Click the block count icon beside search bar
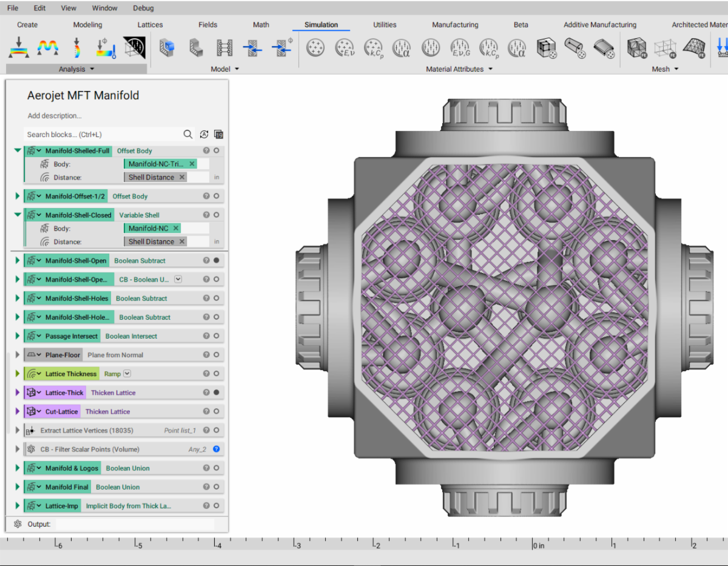Screen dimensions: 728x566 pyautogui.click(x=219, y=134)
